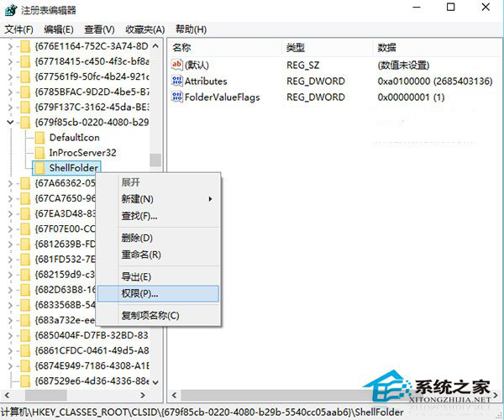Expand the {6874E949-7186-4308-A1E key
The image size is (504, 420).
[10, 366]
